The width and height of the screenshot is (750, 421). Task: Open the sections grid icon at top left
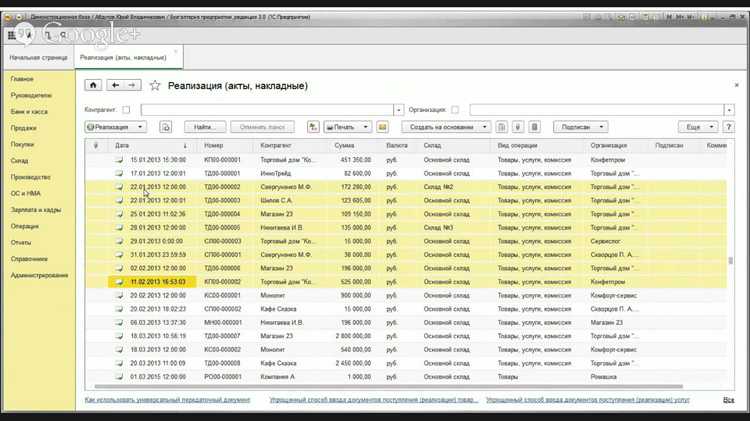point(11,35)
